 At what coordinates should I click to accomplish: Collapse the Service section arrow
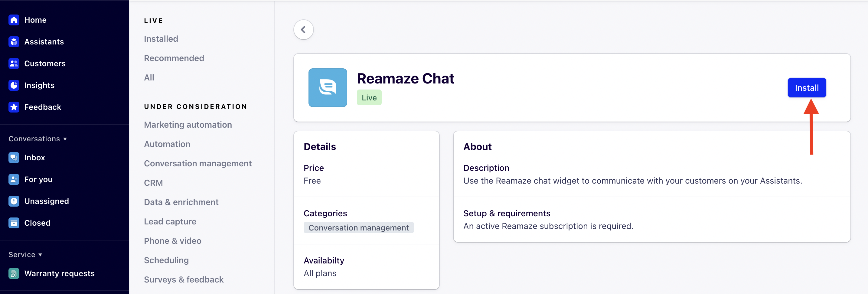pyautogui.click(x=40, y=255)
